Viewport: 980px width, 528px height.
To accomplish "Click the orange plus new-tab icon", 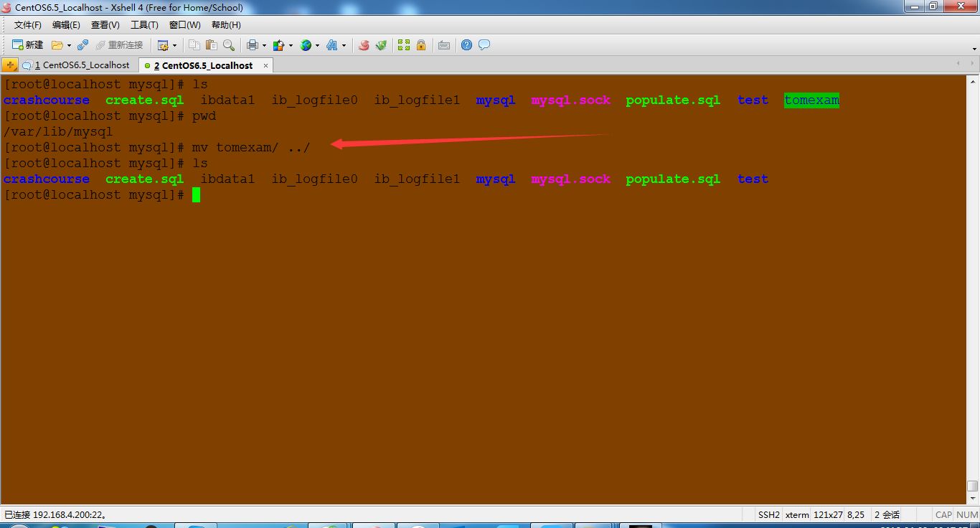I will (x=10, y=65).
